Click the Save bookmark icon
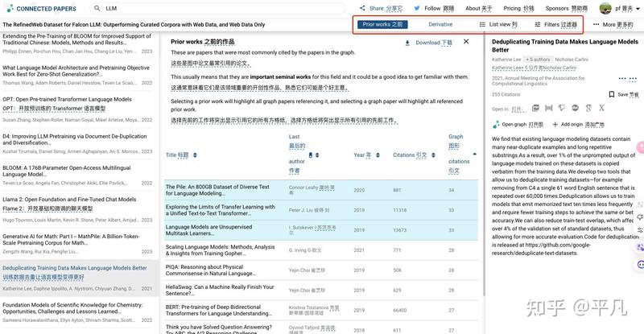Image resolution: width=644 pixels, height=334 pixels. click(x=612, y=94)
